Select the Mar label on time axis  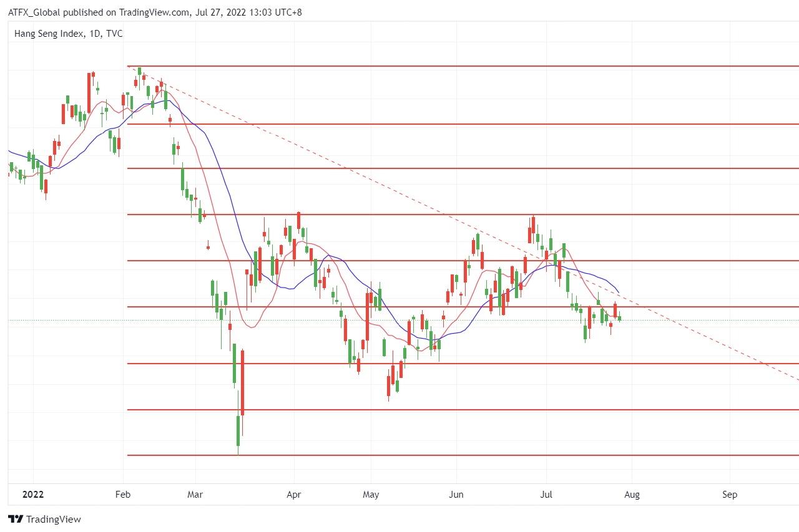pos(195,495)
